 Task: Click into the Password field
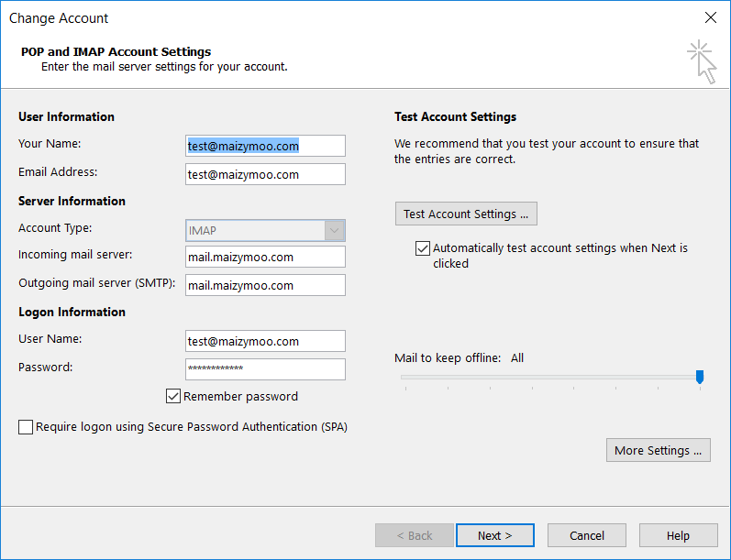pyautogui.click(x=265, y=368)
